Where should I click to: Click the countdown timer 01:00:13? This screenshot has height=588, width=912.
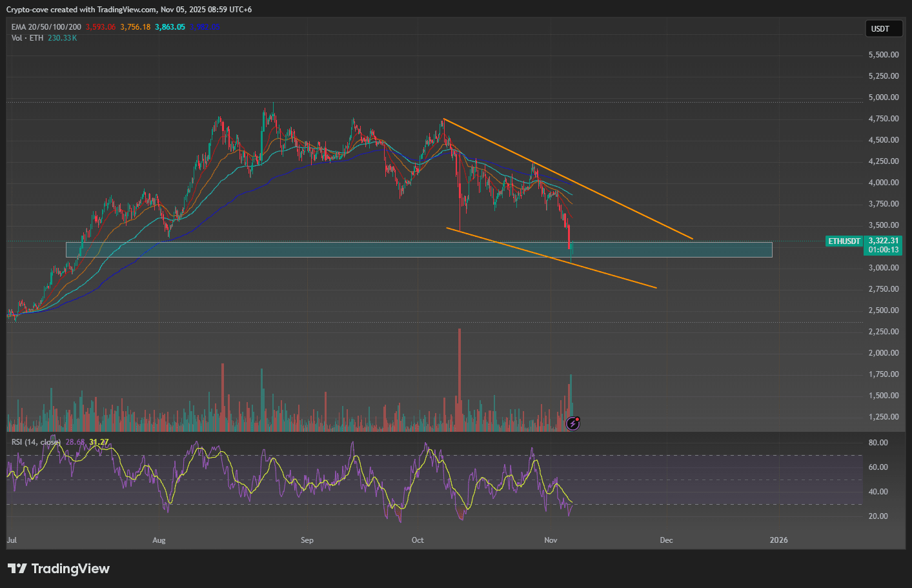[883, 250]
